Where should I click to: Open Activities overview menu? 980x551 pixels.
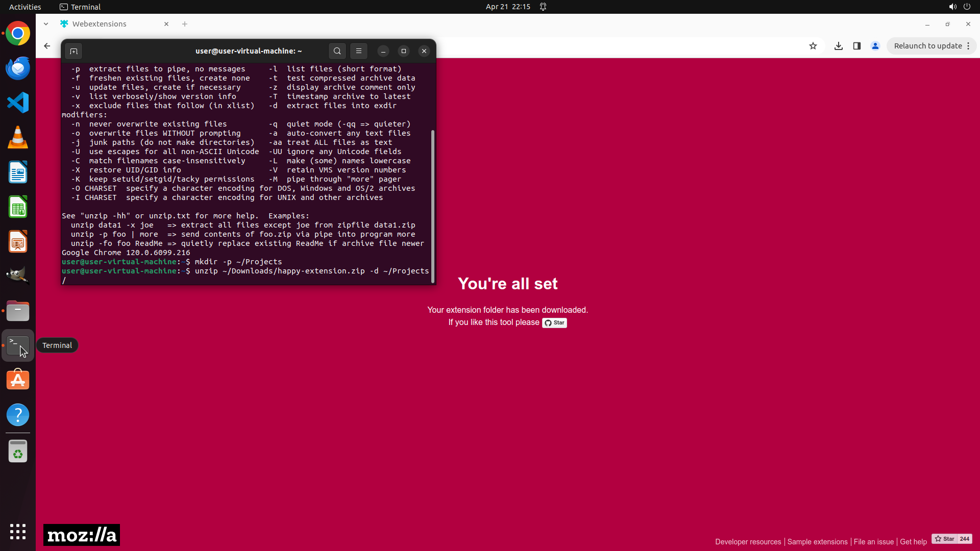25,7
